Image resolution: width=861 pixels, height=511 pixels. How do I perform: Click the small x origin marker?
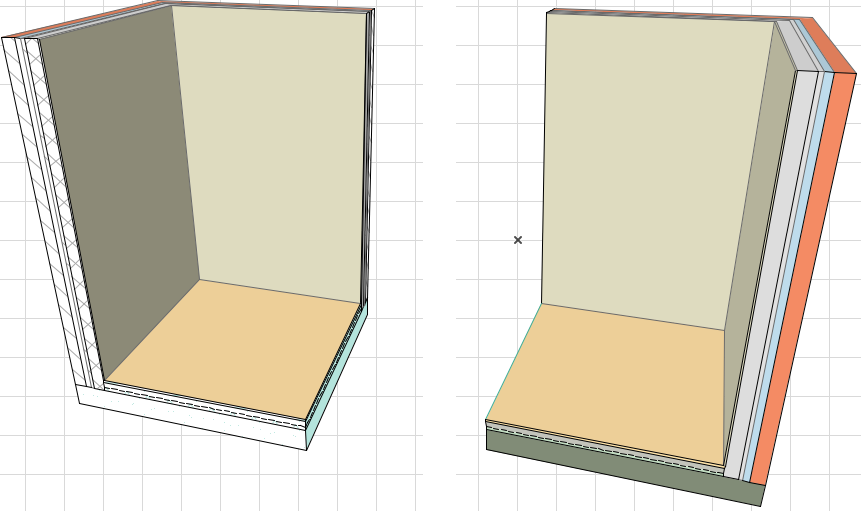518,240
